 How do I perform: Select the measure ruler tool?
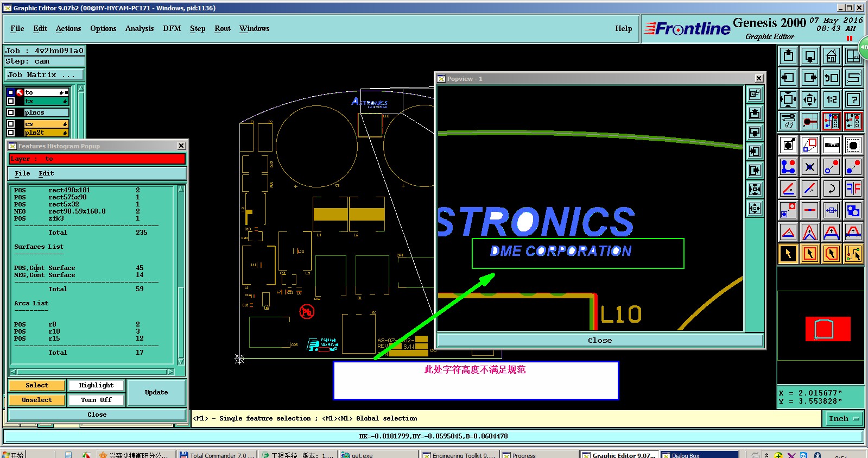coord(832,145)
